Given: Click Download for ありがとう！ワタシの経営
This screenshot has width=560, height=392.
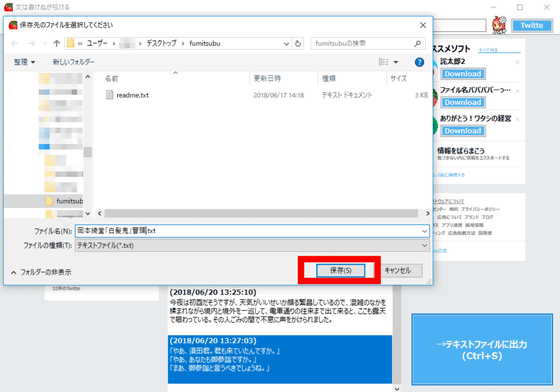Looking at the screenshot, I should pyautogui.click(x=463, y=131).
